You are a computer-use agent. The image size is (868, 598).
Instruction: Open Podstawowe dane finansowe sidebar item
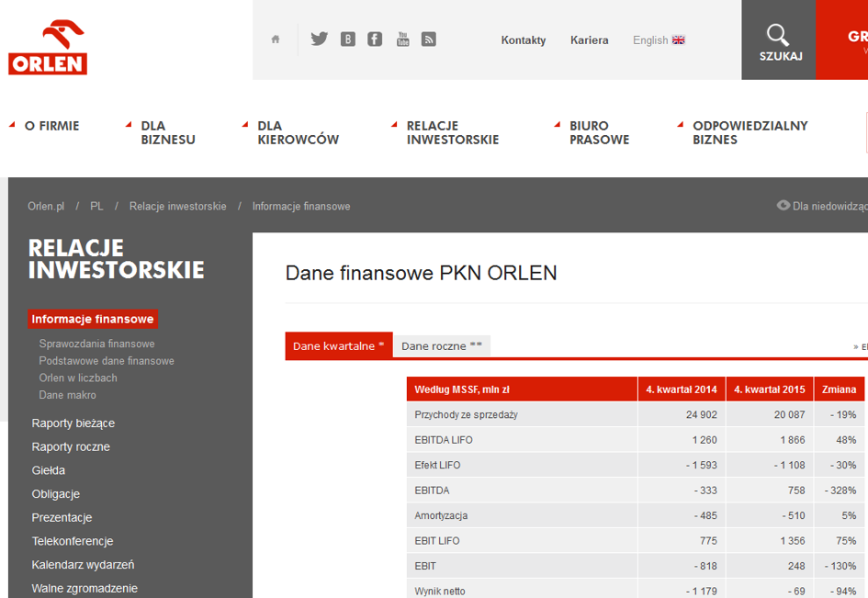(107, 360)
